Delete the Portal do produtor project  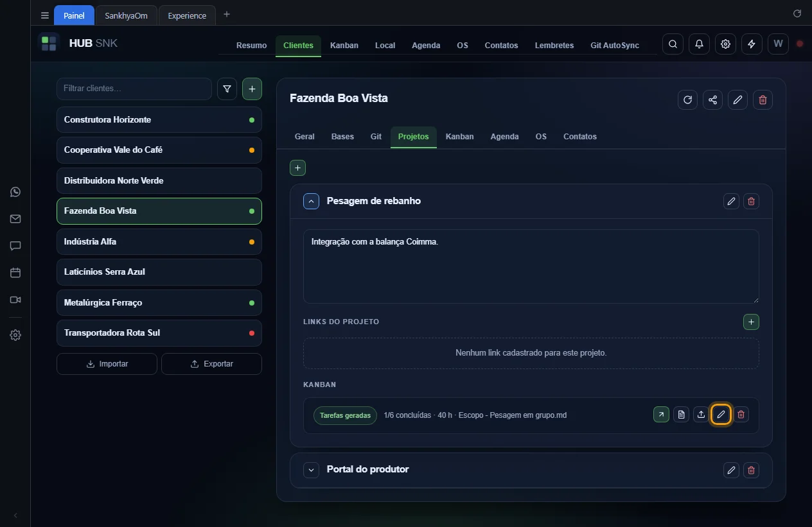751,470
